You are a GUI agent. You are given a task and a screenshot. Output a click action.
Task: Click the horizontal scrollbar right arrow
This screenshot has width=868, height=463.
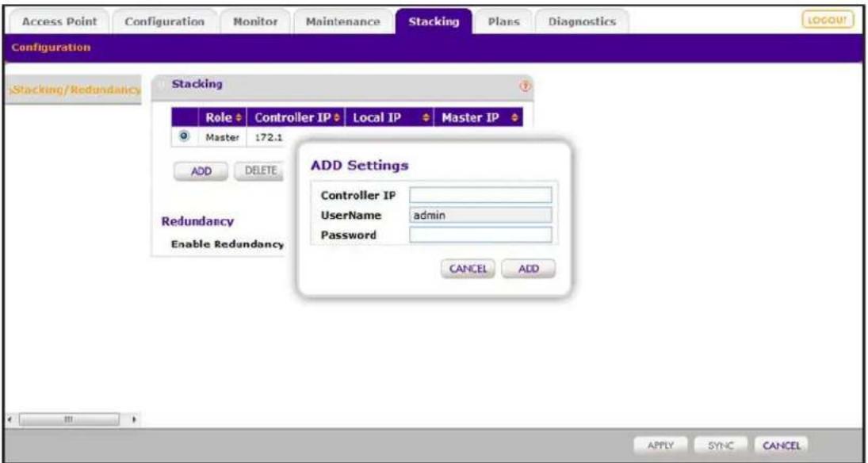pyautogui.click(x=133, y=419)
